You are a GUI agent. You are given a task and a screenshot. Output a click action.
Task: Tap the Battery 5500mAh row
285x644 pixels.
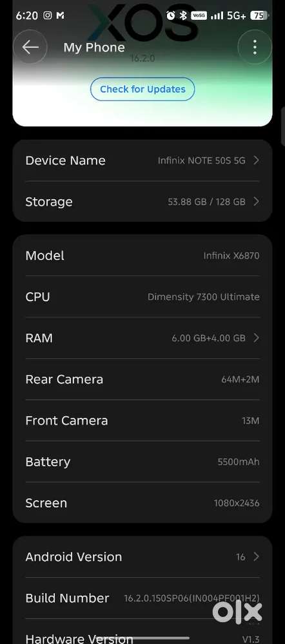click(x=142, y=462)
